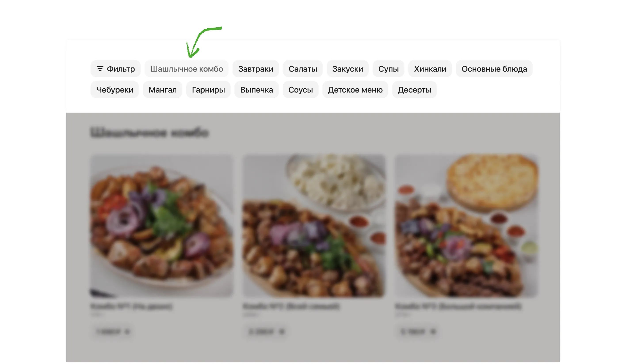
Task: Open the Гарниры category
Action: click(208, 90)
